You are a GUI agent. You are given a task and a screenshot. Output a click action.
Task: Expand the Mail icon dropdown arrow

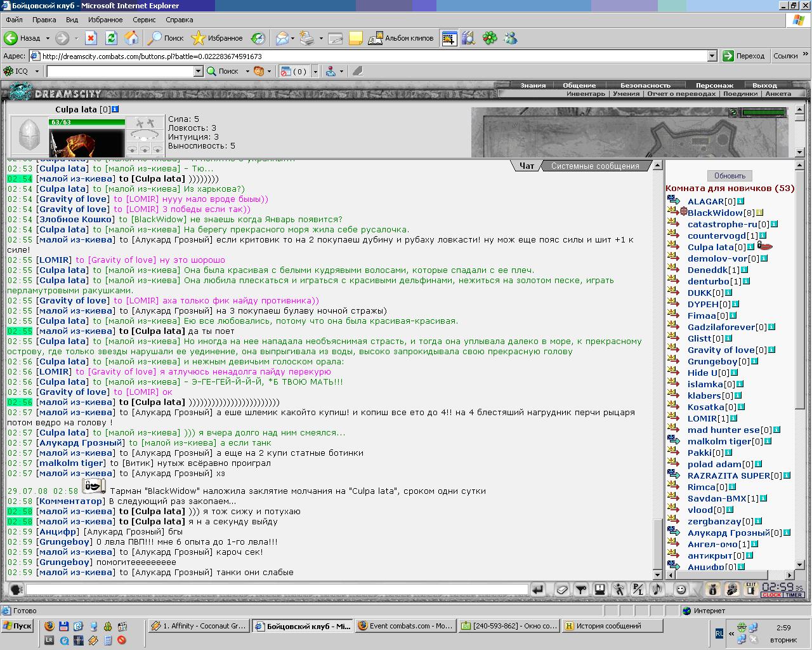[293, 38]
